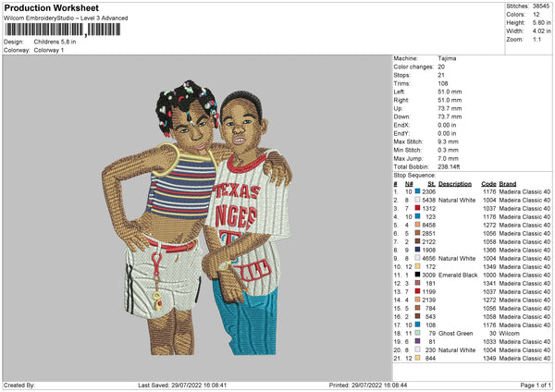The width and height of the screenshot is (555, 392).
Task: Click the Stops value 21
Action: point(441,75)
